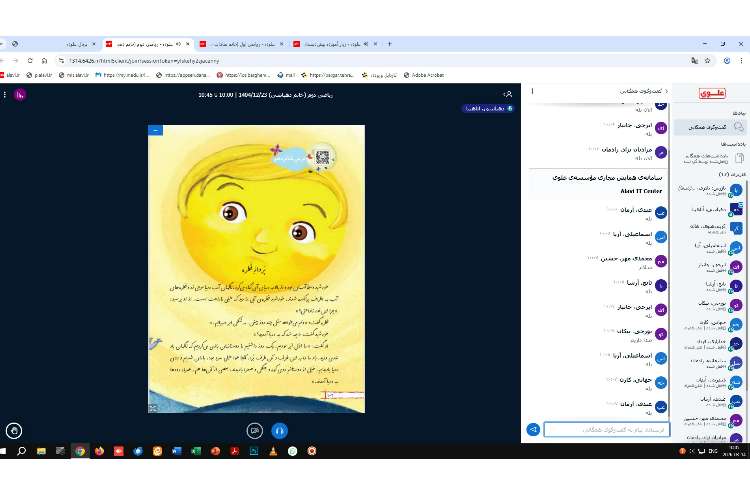Click the purple recording indicator icon
The image size is (750, 480).
pyautogui.click(x=20, y=95)
